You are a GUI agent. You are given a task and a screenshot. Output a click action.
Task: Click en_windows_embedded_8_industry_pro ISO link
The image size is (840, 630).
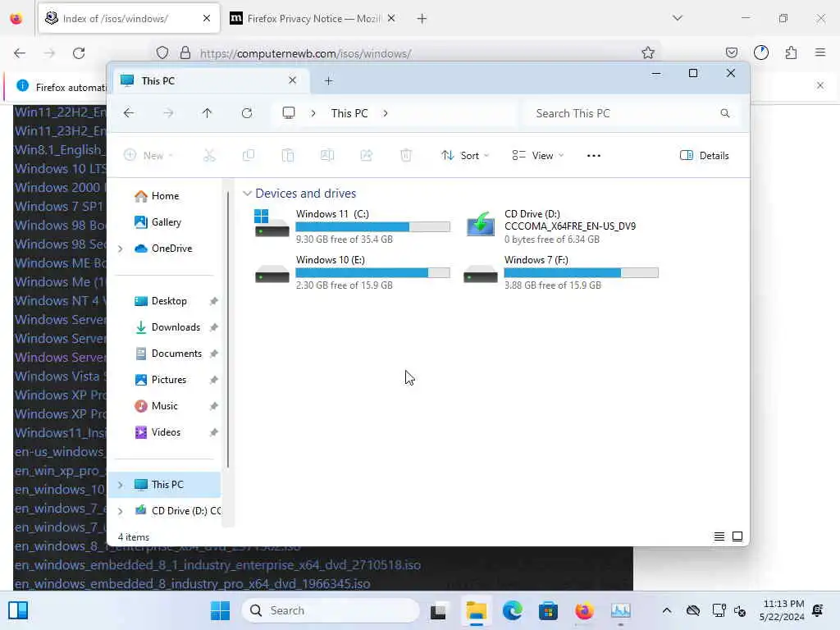coord(192,584)
